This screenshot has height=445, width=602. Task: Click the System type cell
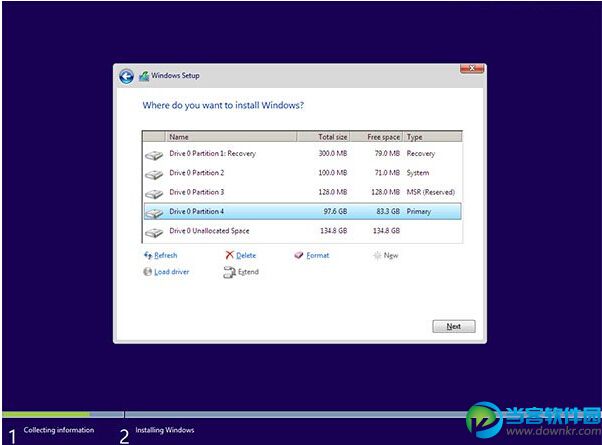point(418,173)
